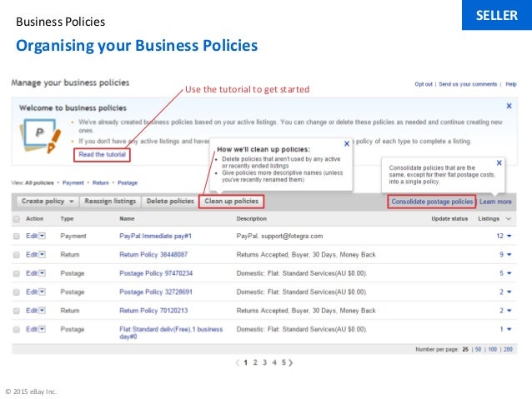Close the consolidate policies tooltip
This screenshot has height=399, width=532.
tap(499, 162)
